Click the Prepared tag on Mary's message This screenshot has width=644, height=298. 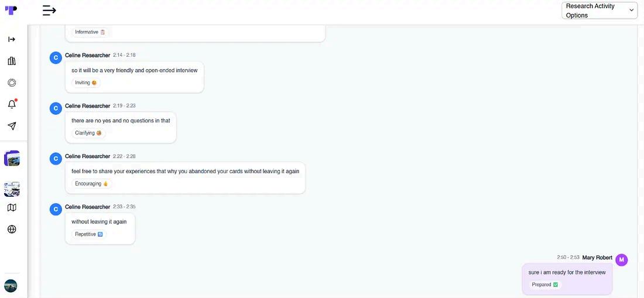(x=544, y=285)
